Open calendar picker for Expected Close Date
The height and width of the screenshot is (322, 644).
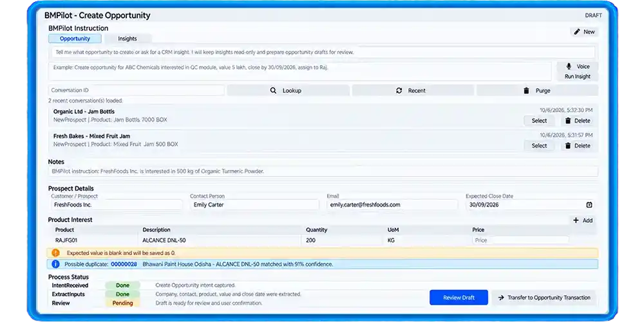[x=589, y=205]
